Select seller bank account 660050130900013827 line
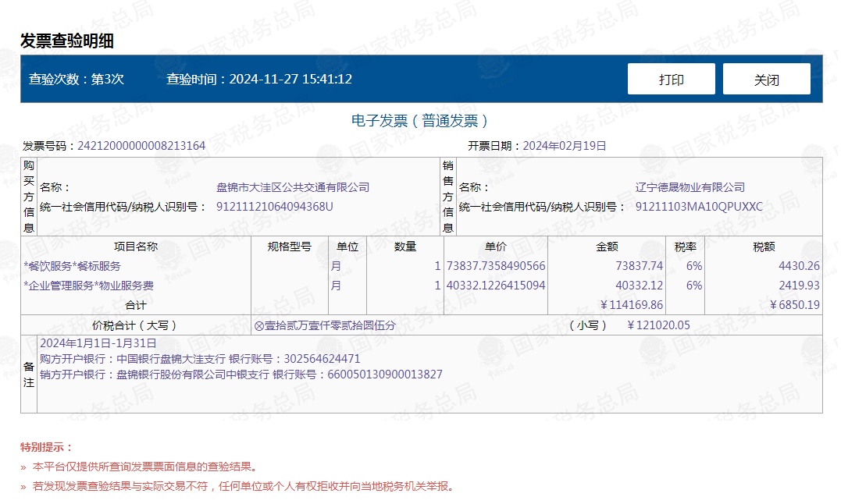Screen dimensions: 841x504 241,374
